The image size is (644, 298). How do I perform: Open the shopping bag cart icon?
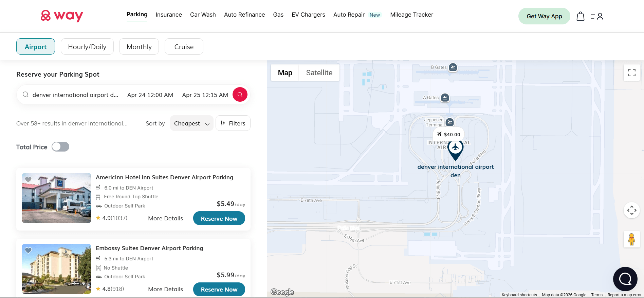point(580,16)
